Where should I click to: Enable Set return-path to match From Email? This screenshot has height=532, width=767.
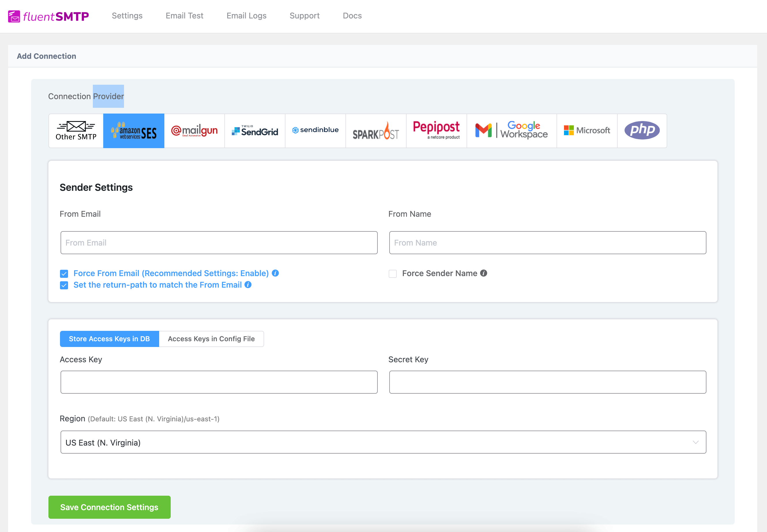[x=65, y=286]
